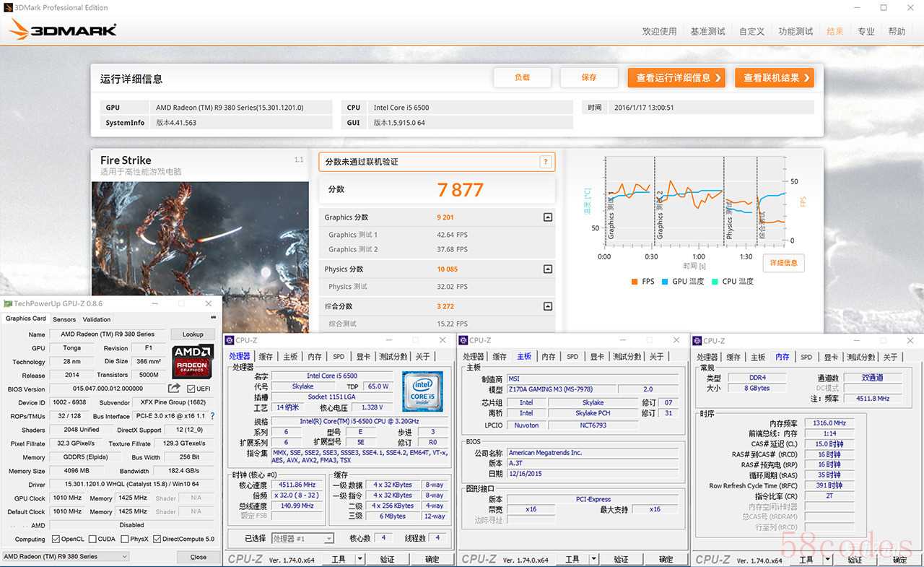Open the question-mark help icon beside 分数未通过联机验证
Viewport: 924px width, 567px height.
(546, 162)
